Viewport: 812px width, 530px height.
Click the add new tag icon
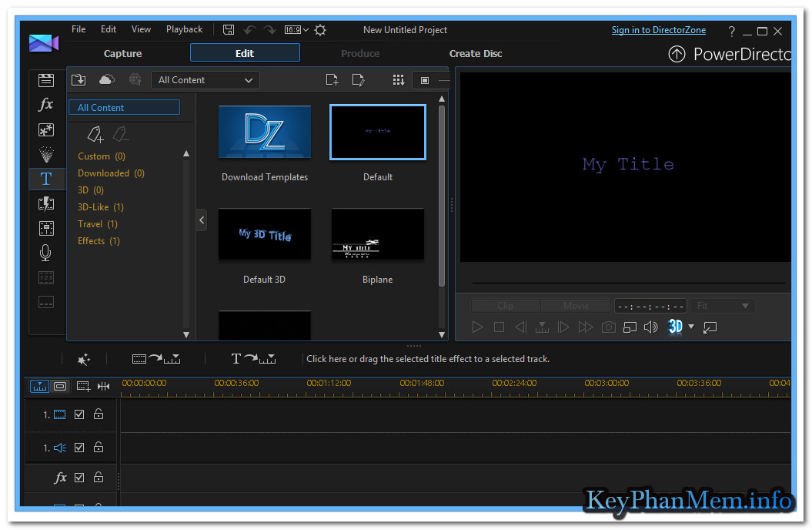coord(95,134)
